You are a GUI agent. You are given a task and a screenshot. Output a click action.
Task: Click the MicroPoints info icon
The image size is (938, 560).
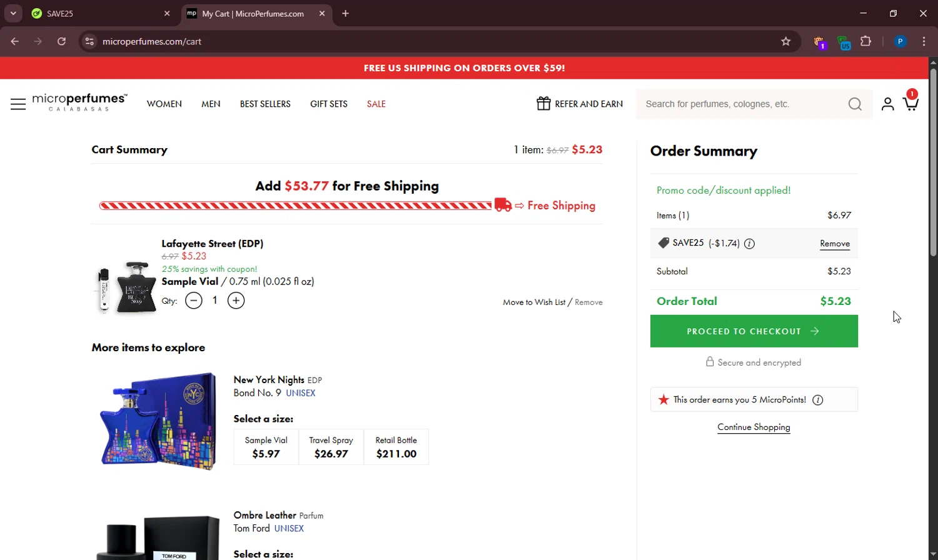(817, 400)
